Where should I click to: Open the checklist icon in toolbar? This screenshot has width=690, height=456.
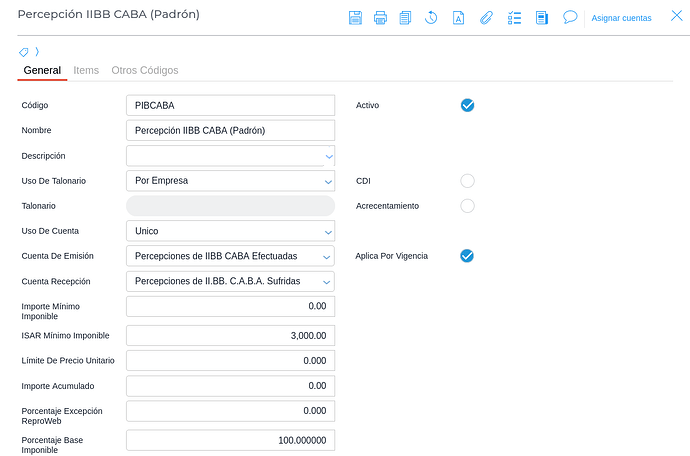(515, 17)
